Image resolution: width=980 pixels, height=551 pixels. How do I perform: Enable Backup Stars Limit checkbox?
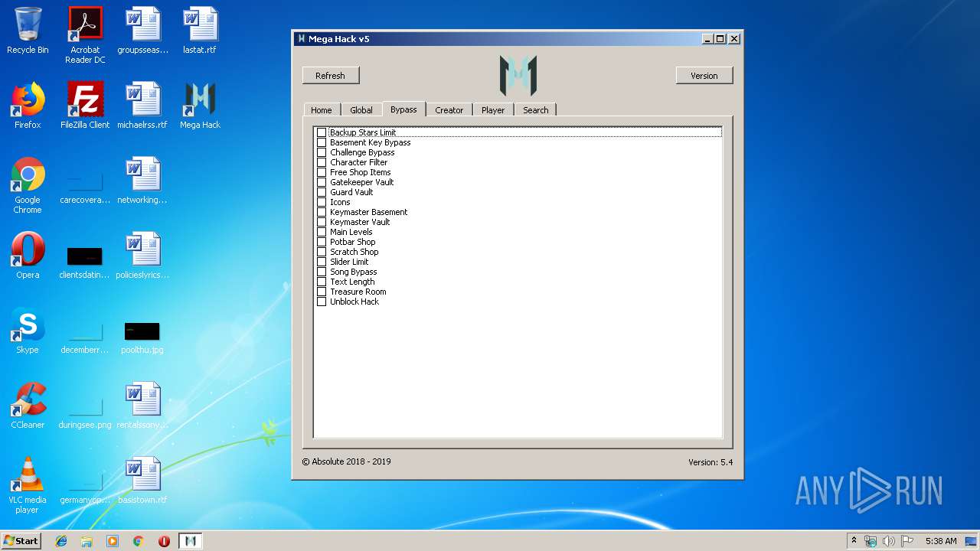tap(322, 132)
